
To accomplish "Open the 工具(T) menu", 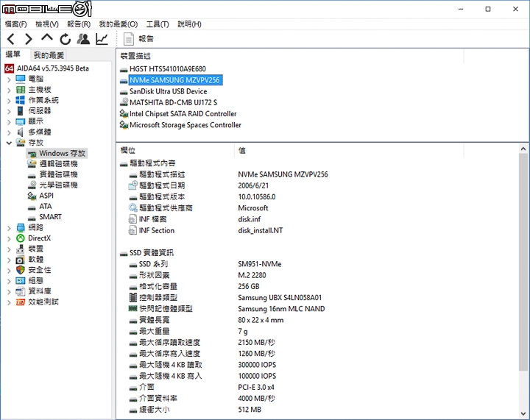I will [x=158, y=24].
